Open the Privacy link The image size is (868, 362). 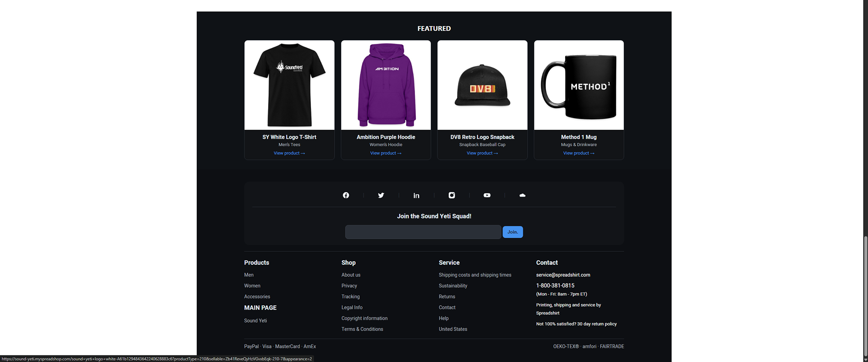349,286
